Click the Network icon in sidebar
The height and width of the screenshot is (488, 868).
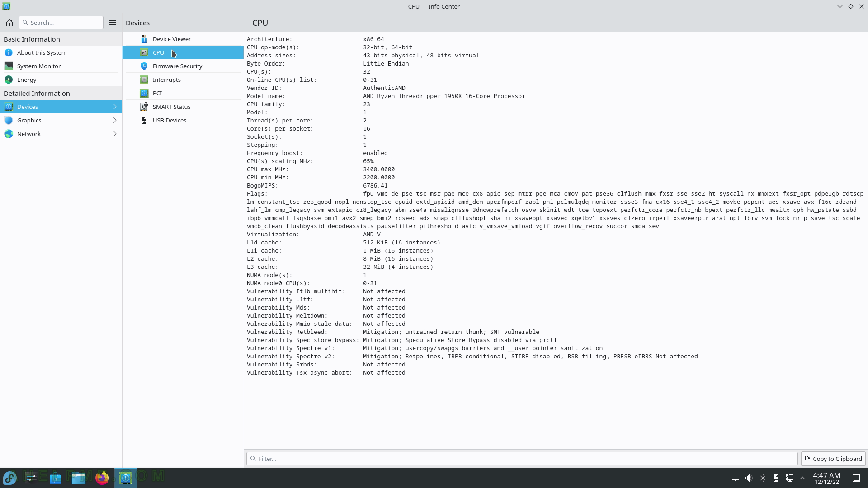tap(9, 134)
